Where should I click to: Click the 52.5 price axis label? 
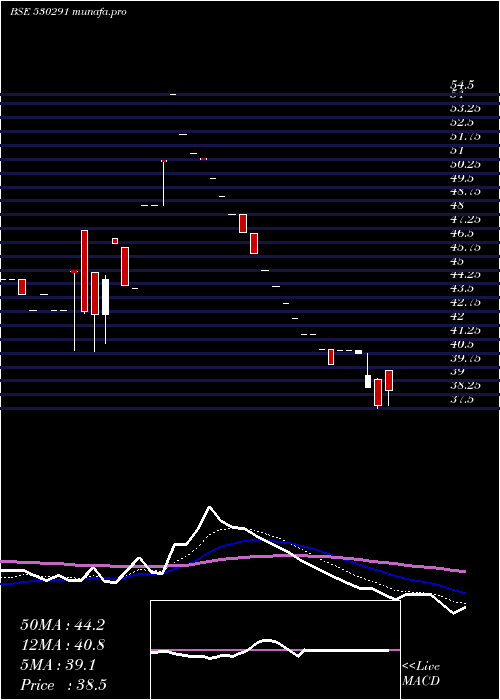tap(462, 122)
